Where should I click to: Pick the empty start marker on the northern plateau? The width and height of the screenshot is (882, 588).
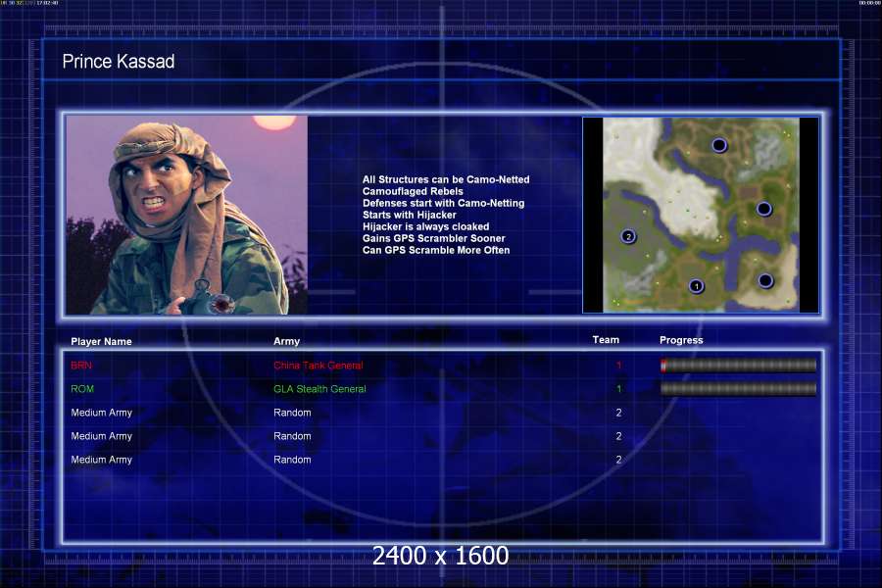click(719, 146)
